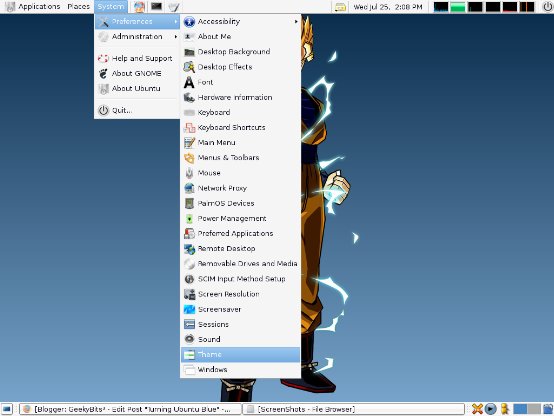554x416 pixels.
Task: Click the Removable Drives and Media icon
Action: point(189,264)
